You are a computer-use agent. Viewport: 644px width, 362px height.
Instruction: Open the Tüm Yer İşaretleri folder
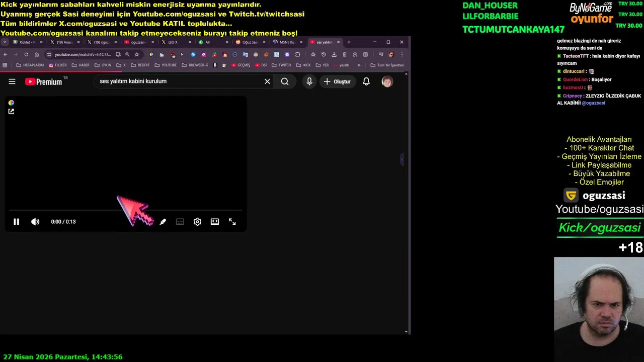pos(387,65)
